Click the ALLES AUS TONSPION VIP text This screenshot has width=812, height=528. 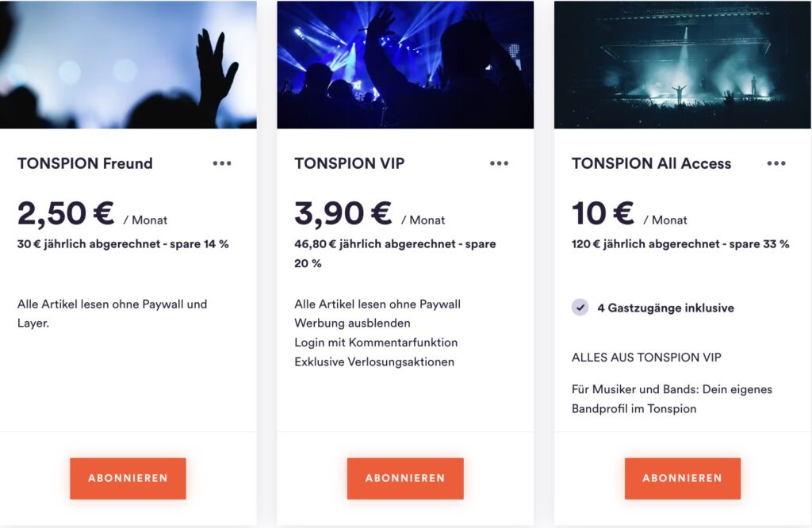pyautogui.click(x=646, y=358)
